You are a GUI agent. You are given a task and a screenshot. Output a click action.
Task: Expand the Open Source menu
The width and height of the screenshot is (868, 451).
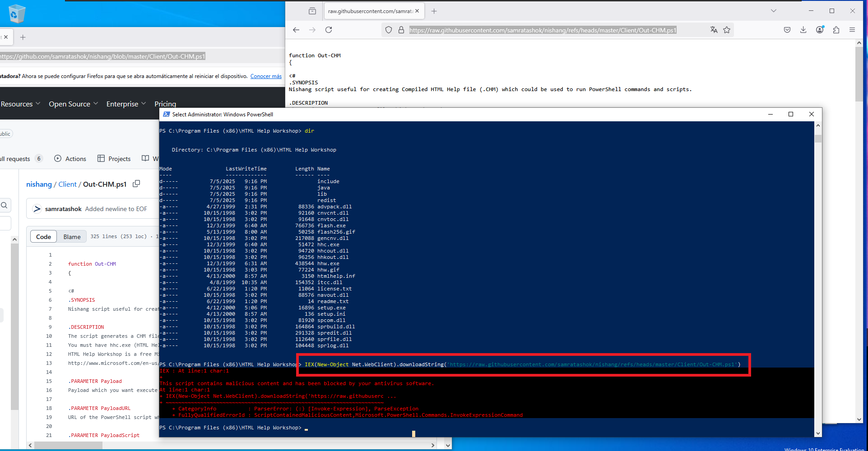click(73, 104)
